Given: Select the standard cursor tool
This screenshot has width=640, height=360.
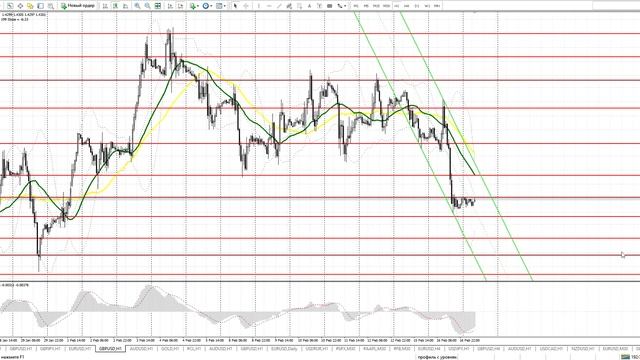Looking at the screenshot, I should click(235, 6).
